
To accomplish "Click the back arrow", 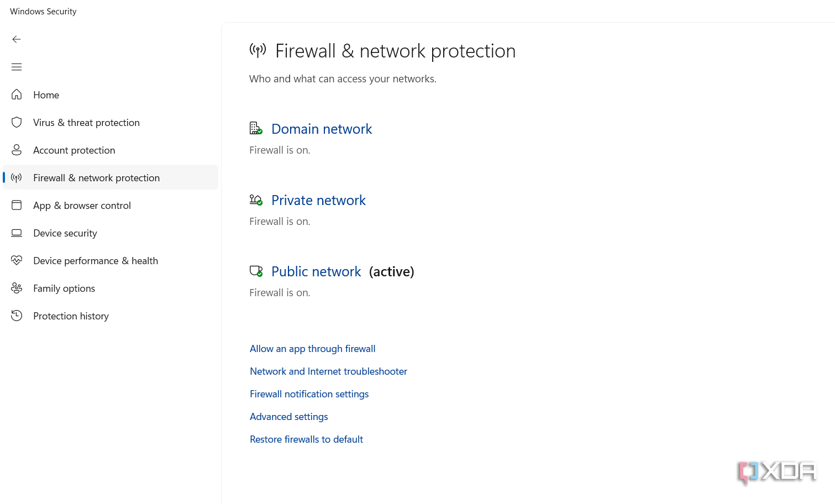I will pyautogui.click(x=17, y=39).
